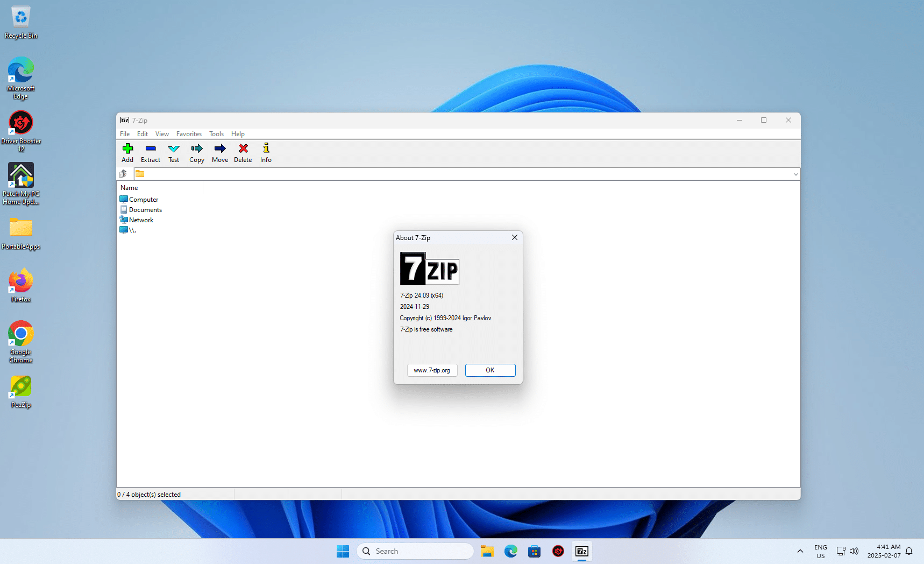Select Patch My PC Home Updater shortcut

21,184
